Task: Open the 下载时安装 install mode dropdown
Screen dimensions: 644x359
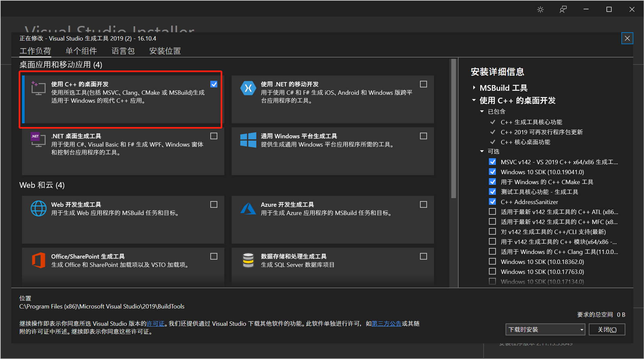Action: (x=545, y=329)
